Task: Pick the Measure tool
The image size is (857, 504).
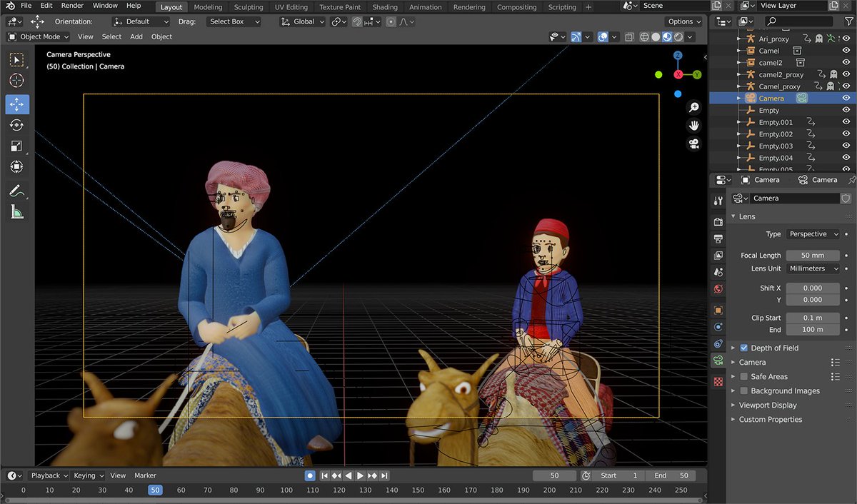Action: [x=16, y=211]
